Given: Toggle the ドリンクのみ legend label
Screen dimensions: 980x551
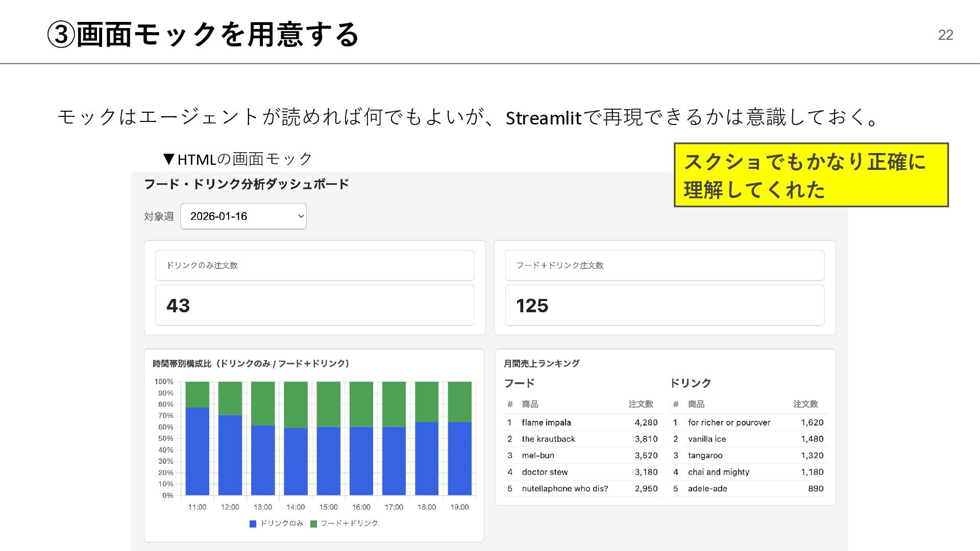Looking at the screenshot, I should [282, 523].
